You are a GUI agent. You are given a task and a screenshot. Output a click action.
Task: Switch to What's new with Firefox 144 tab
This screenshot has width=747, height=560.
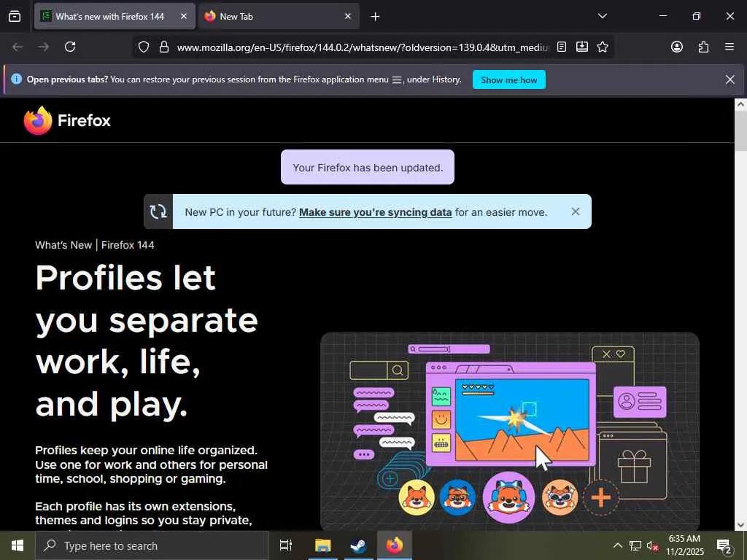(x=115, y=16)
